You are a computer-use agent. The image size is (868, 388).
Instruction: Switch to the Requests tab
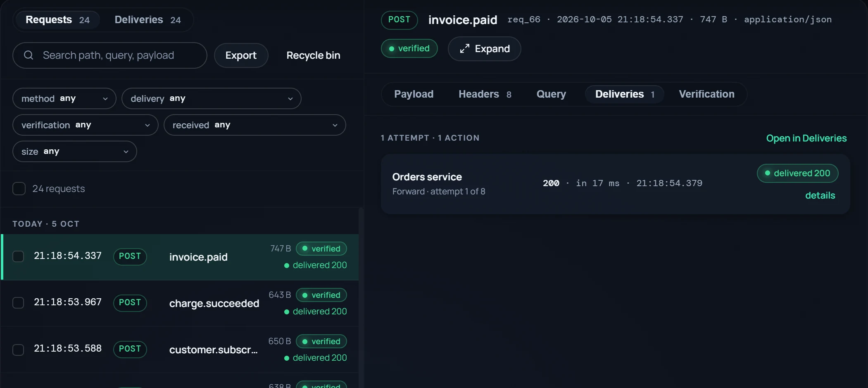point(57,20)
